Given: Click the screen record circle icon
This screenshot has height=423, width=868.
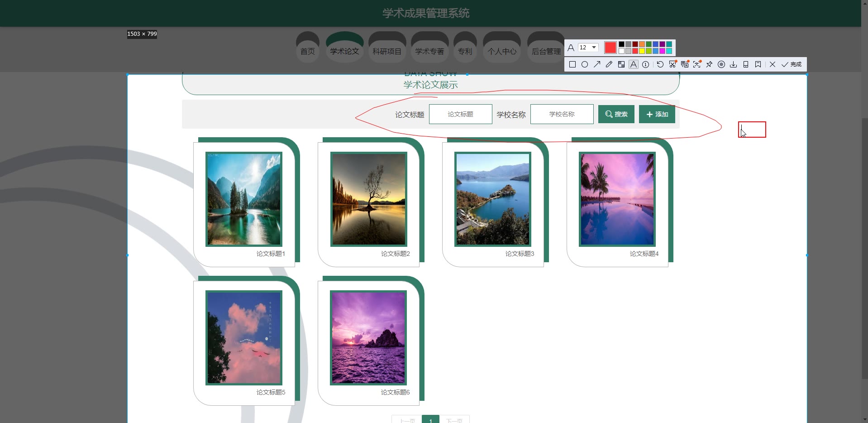Looking at the screenshot, I should click(x=721, y=64).
